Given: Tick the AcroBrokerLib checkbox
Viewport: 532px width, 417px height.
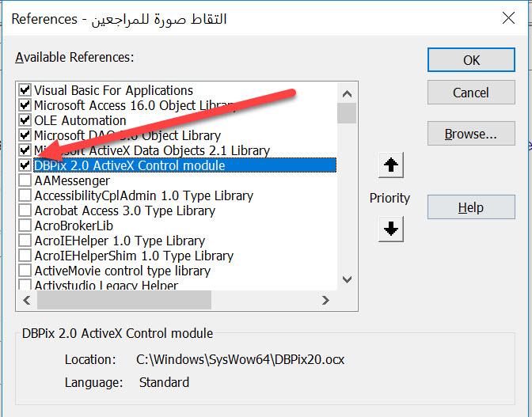Looking at the screenshot, I should coord(25,226).
